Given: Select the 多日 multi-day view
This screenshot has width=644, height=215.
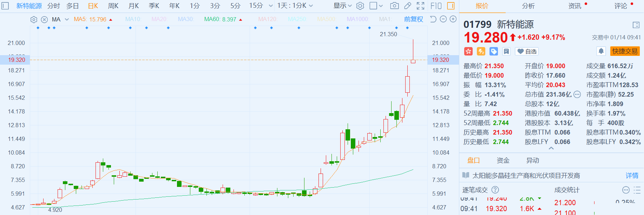Looking at the screenshot, I should click(73, 6).
